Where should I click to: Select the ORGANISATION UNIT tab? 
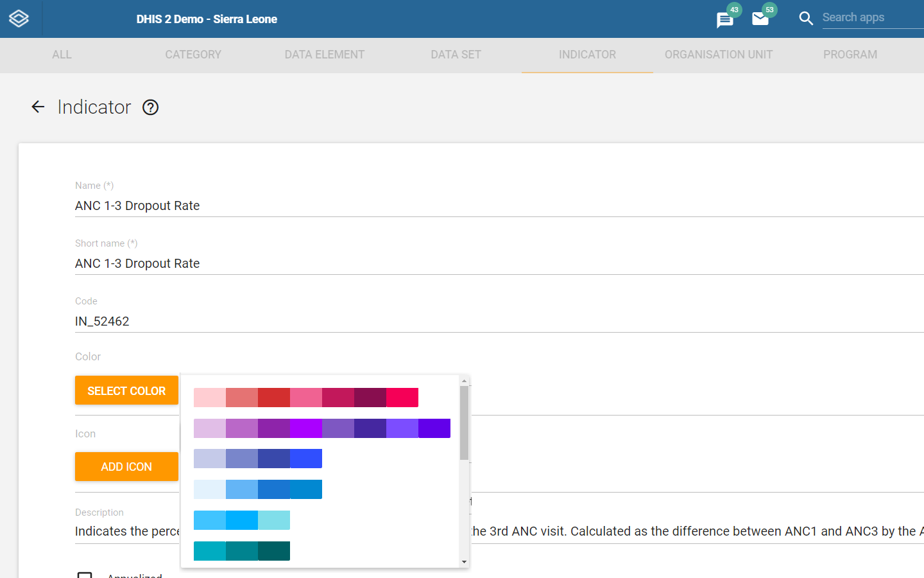click(719, 55)
